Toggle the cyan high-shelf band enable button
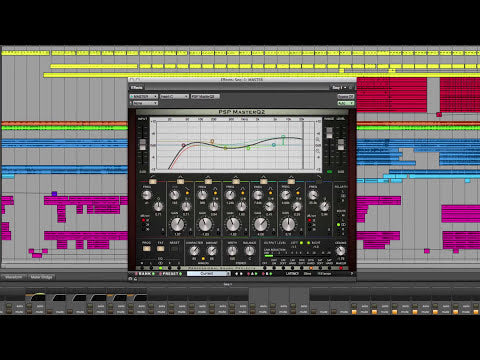Image resolution: width=480 pixels, height=360 pixels. pyautogui.click(x=291, y=181)
